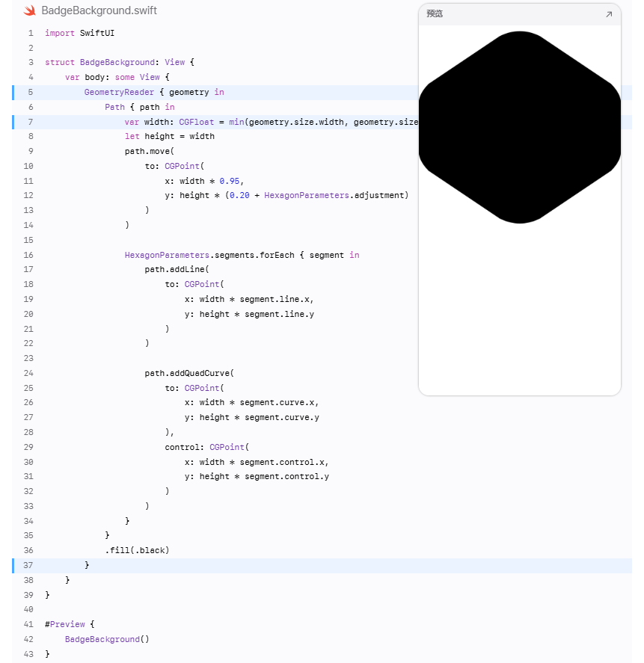Click 'struct BadgeBackground: View {' on line 3
Viewport: 644px width, 663px height.
pyautogui.click(x=120, y=62)
